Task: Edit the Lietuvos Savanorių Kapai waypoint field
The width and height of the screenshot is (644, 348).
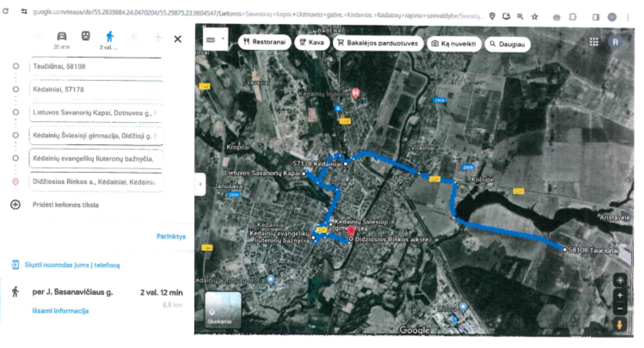Action: (97, 113)
